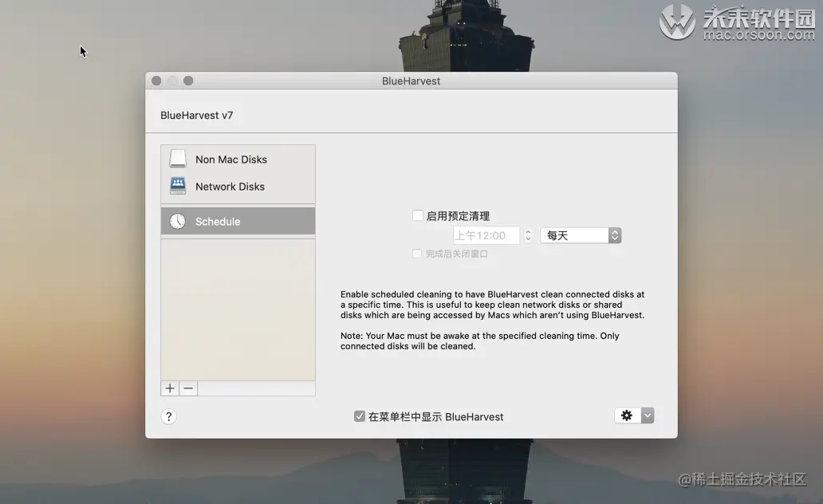
Task: Add a disk with the plus button
Action: click(170, 388)
